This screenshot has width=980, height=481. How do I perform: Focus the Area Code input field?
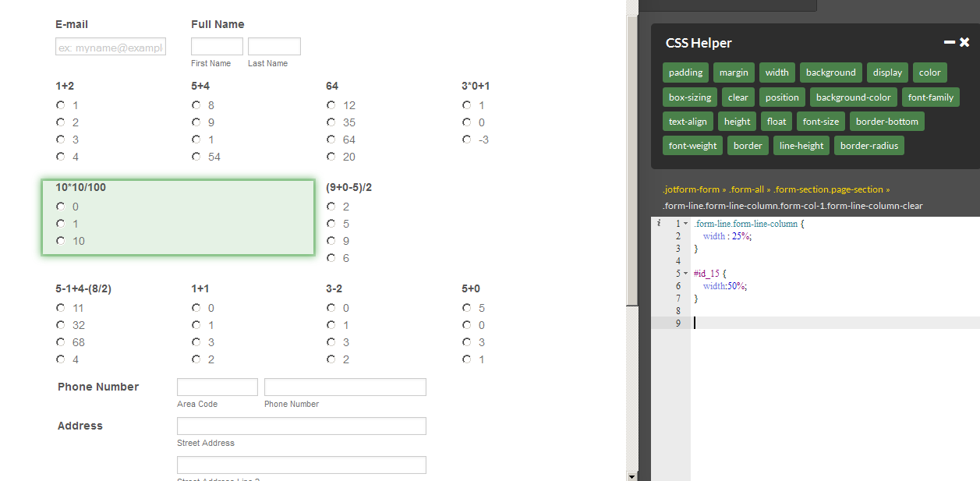click(x=218, y=387)
